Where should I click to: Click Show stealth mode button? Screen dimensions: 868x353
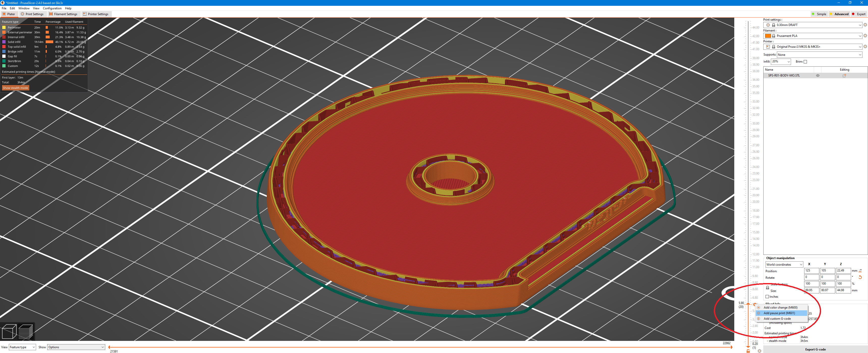coord(15,88)
